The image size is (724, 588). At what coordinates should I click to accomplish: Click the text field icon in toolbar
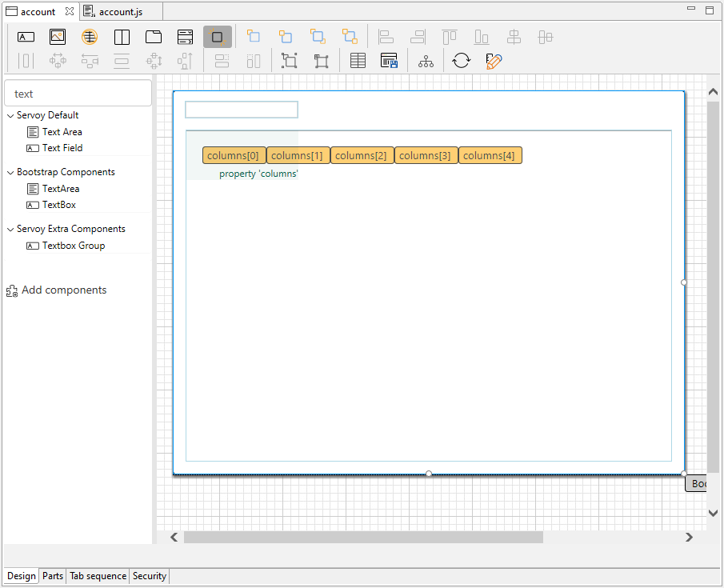click(26, 37)
